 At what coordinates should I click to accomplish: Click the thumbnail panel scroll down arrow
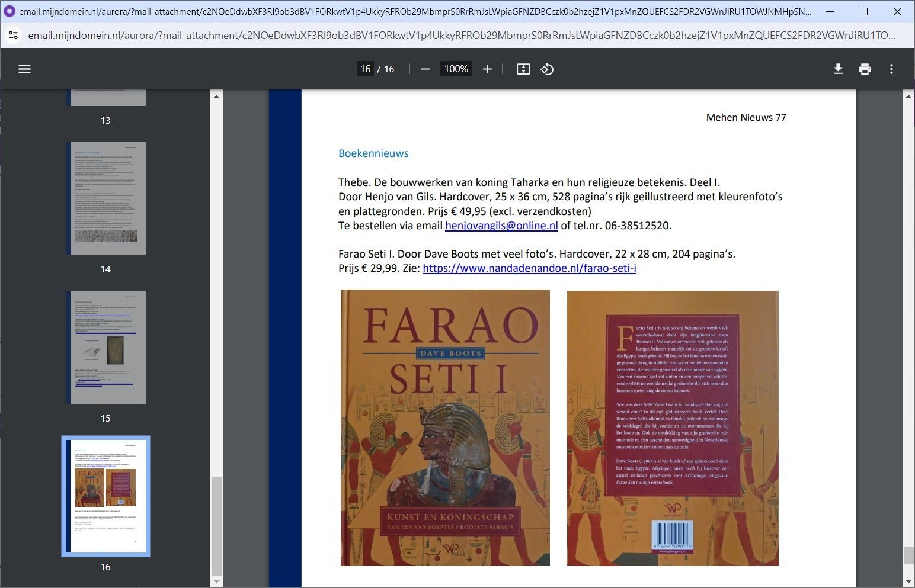tap(216, 581)
